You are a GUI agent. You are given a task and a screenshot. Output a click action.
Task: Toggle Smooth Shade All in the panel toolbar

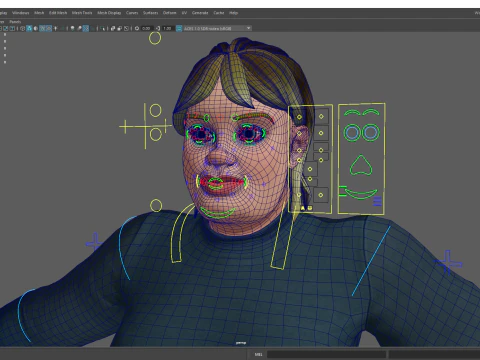29,28
